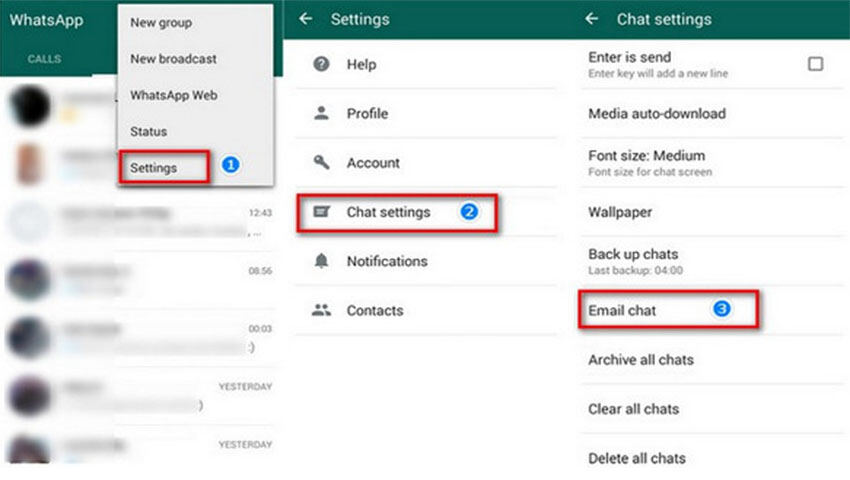
Task: Open Font size: Medium option
Action: [646, 162]
